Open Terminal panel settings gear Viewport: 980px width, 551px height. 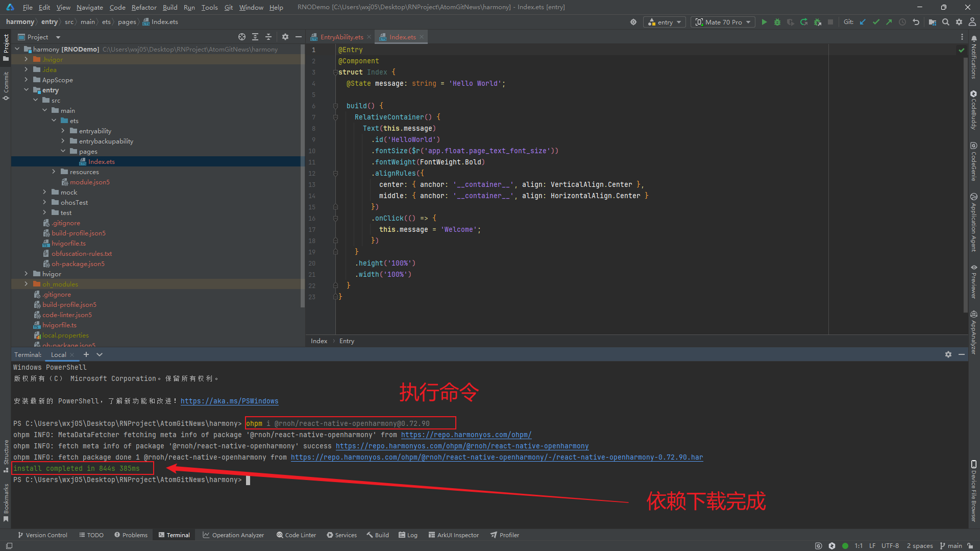click(x=948, y=354)
